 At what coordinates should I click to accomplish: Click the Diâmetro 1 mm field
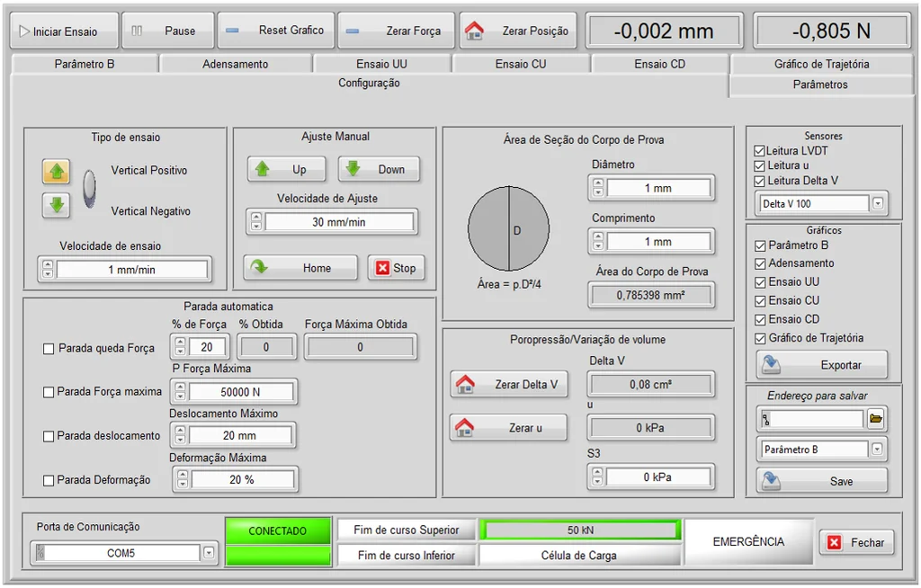pos(657,188)
